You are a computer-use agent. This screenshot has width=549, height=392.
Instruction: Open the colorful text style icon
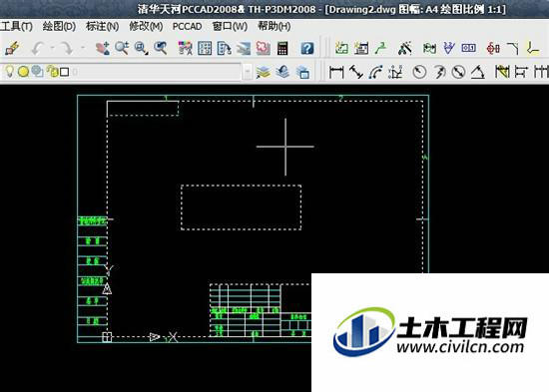coord(185,48)
